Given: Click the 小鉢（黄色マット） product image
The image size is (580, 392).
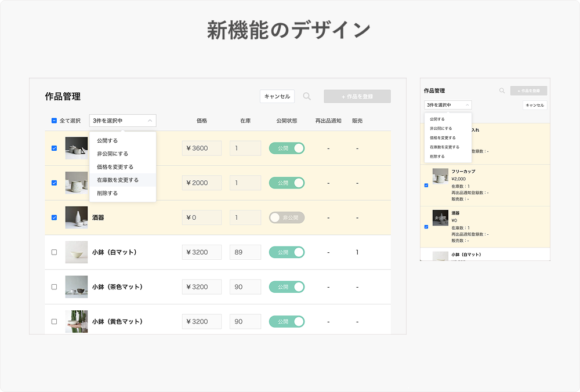Looking at the screenshot, I should pyautogui.click(x=77, y=321).
